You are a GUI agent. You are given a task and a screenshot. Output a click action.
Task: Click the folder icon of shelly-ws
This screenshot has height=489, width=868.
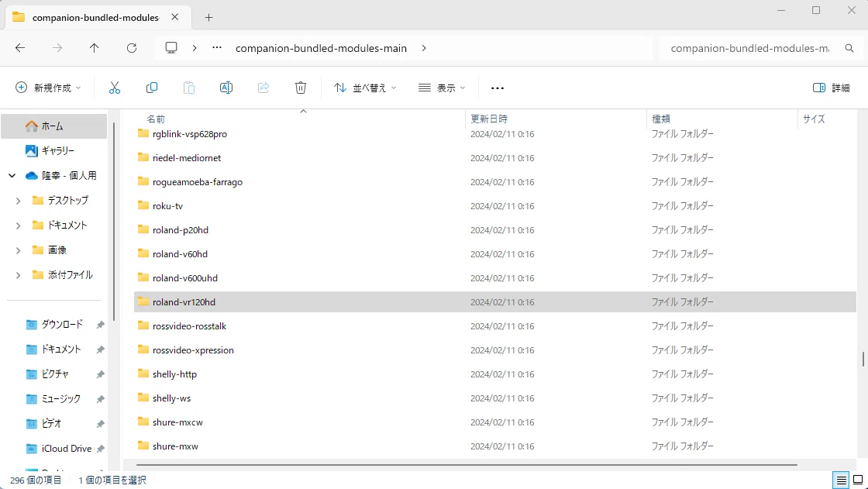[143, 398]
